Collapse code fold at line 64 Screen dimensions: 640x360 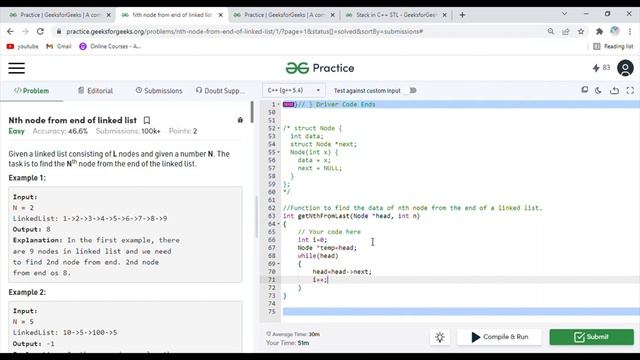[x=279, y=224]
